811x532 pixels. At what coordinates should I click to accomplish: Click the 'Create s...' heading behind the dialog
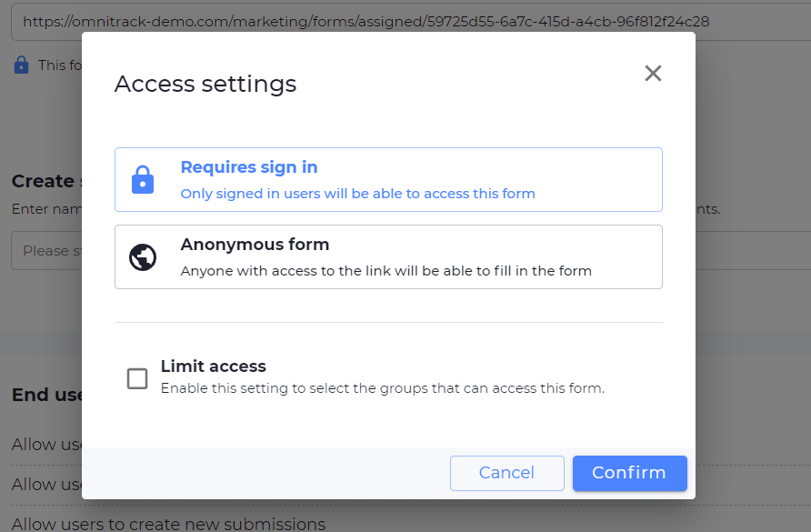tap(44, 181)
